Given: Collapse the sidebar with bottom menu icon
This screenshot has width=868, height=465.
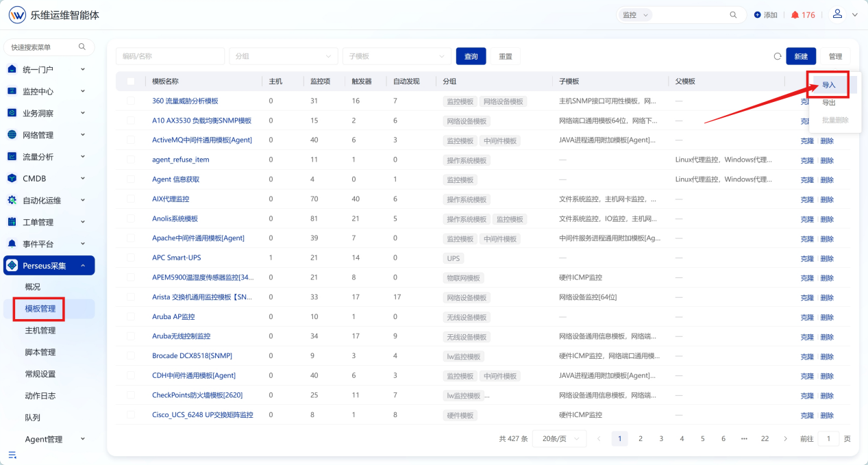Looking at the screenshot, I should click(x=12, y=455).
